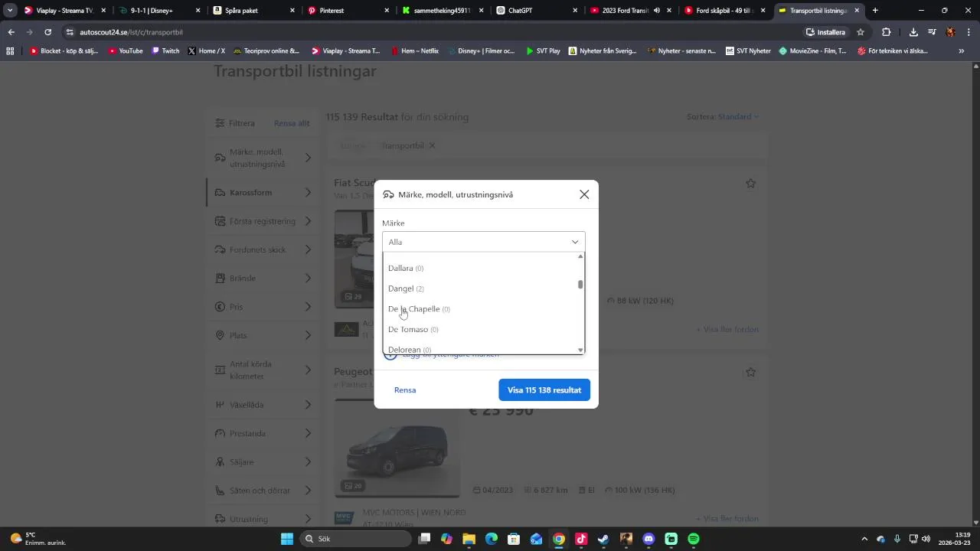Expand the Bränsle filter
This screenshot has height=551, width=980.
tap(263, 279)
